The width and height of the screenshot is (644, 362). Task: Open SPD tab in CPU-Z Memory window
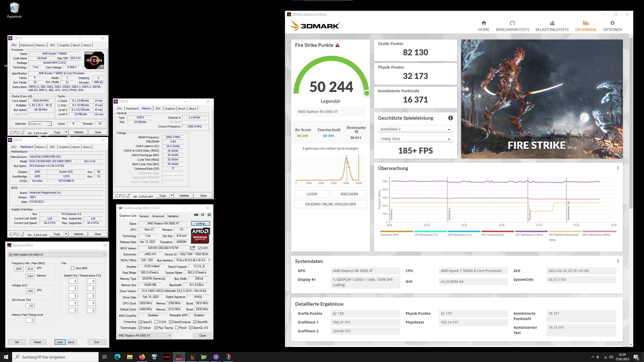(158, 109)
